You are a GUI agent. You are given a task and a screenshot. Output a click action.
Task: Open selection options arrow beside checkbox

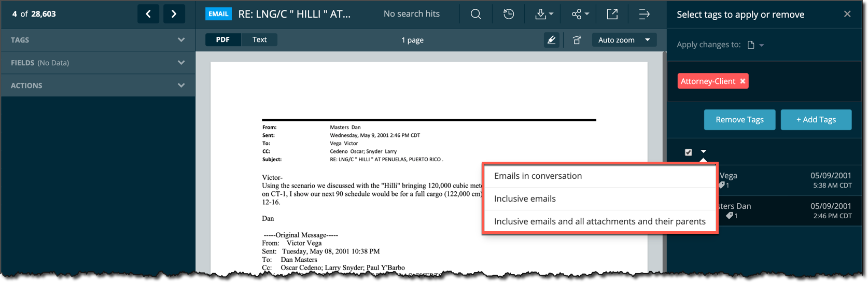click(x=704, y=152)
